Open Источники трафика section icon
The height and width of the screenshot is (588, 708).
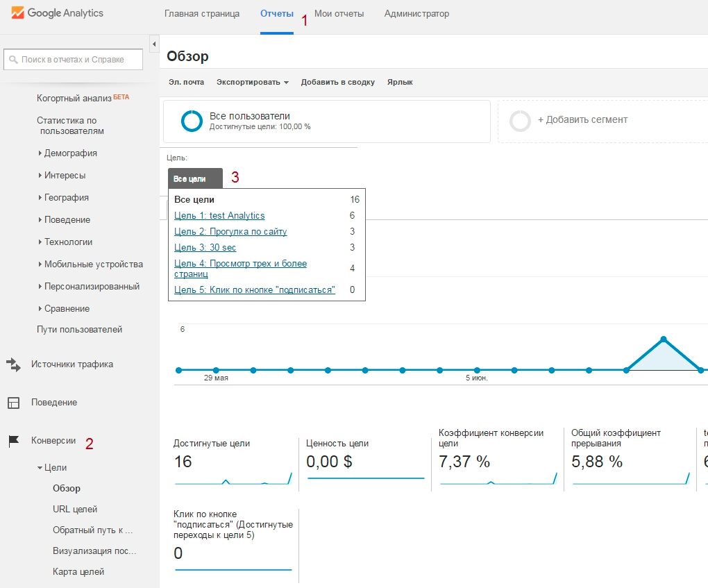point(13,364)
